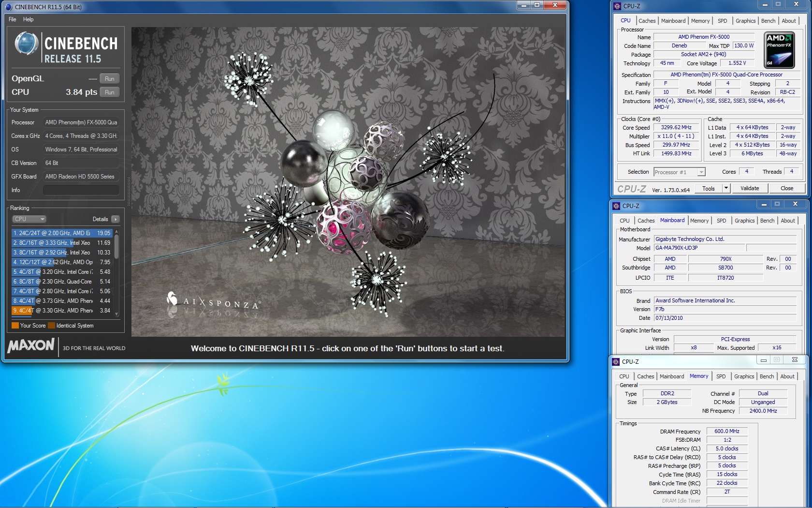Click the Bus Speed value 299.97 MHz

(x=676, y=145)
